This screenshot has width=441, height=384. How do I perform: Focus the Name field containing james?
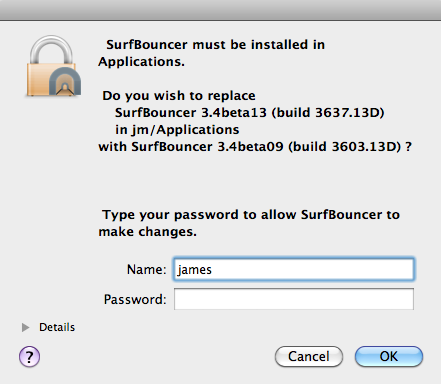[294, 269]
